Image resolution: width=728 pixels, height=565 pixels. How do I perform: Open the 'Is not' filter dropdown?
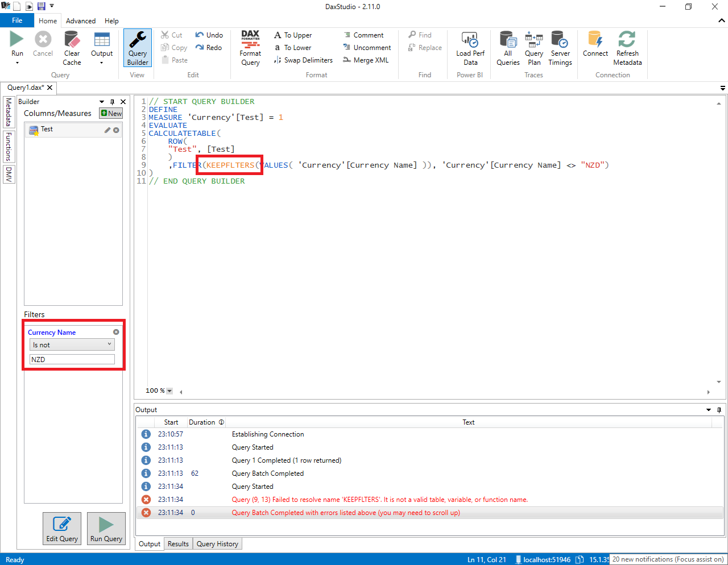click(x=72, y=344)
